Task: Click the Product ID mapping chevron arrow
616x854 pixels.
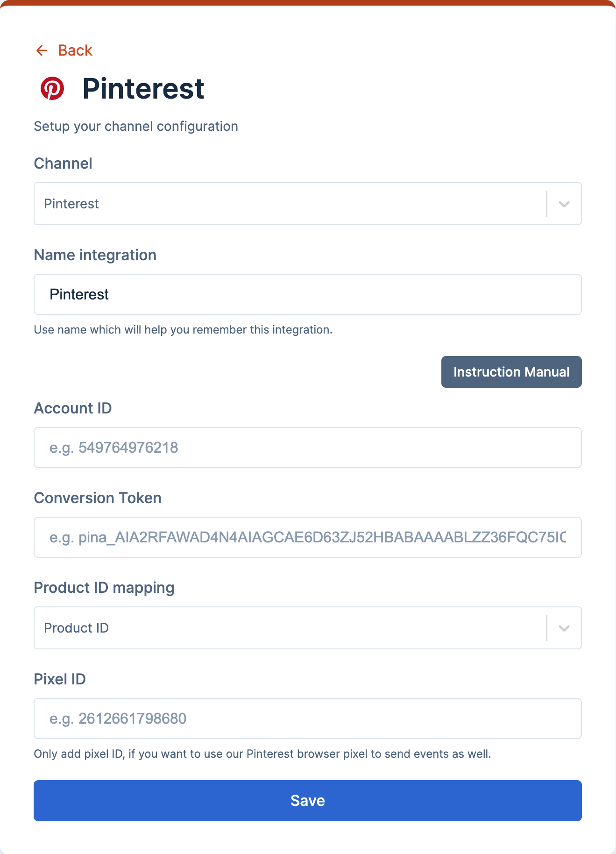Action: pos(564,628)
